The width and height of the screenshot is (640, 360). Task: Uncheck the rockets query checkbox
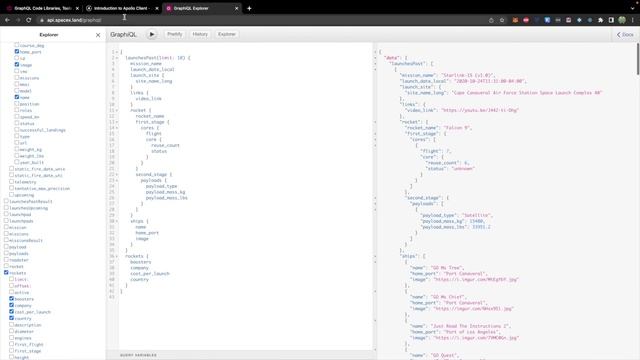click(x=6, y=273)
